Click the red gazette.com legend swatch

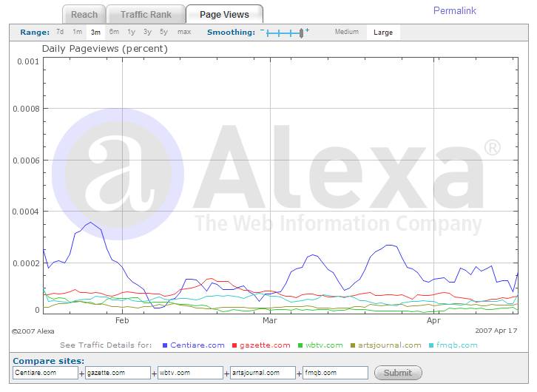(x=234, y=345)
